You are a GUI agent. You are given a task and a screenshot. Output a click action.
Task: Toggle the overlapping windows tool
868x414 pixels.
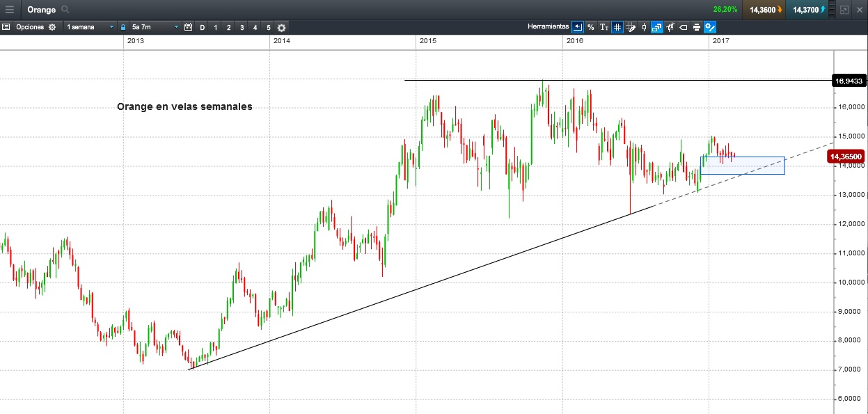[x=656, y=27]
